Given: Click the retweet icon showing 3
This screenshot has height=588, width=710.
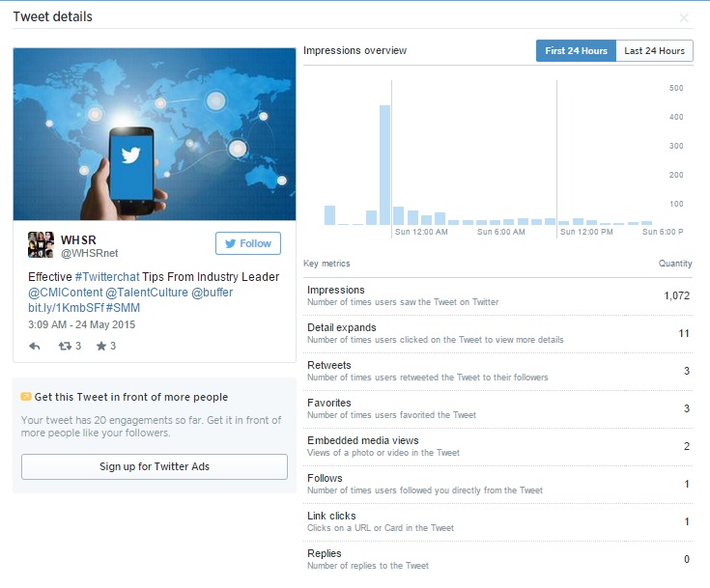Looking at the screenshot, I should [x=66, y=347].
